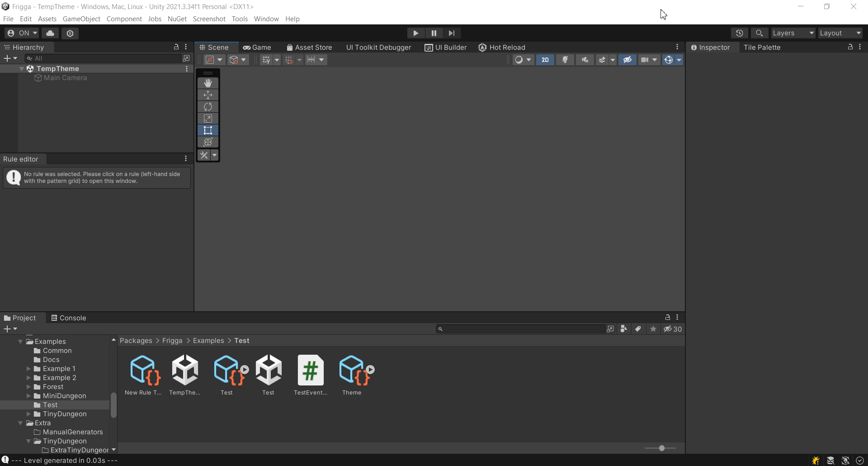
Task: Open the account ON dropdown
Action: (x=22, y=33)
